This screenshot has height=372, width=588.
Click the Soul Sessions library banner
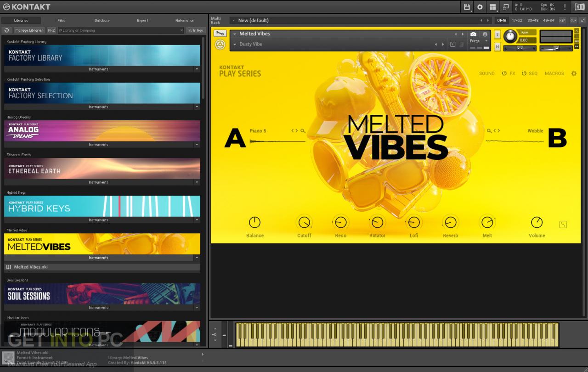tap(102, 294)
